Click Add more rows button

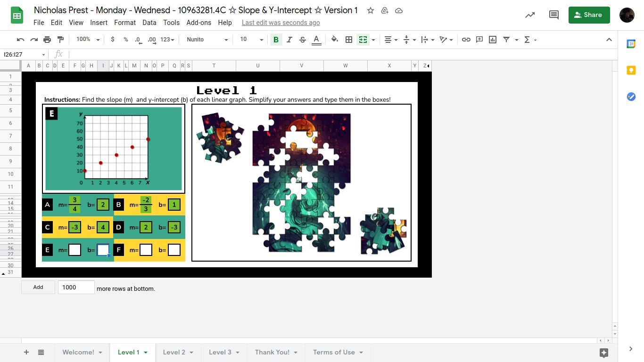coord(38,288)
